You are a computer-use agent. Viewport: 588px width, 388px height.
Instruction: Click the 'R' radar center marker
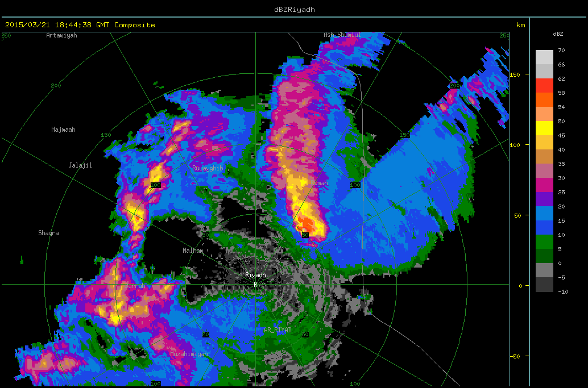click(255, 285)
